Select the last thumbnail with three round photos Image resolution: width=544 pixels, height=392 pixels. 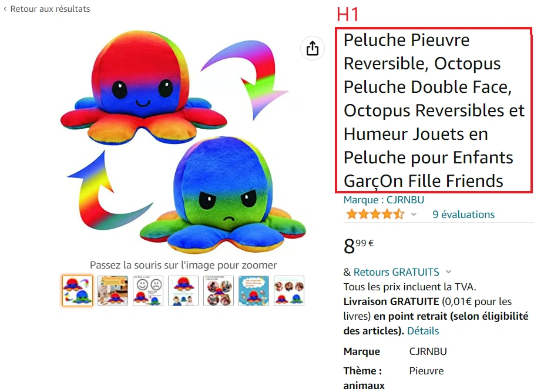click(289, 291)
